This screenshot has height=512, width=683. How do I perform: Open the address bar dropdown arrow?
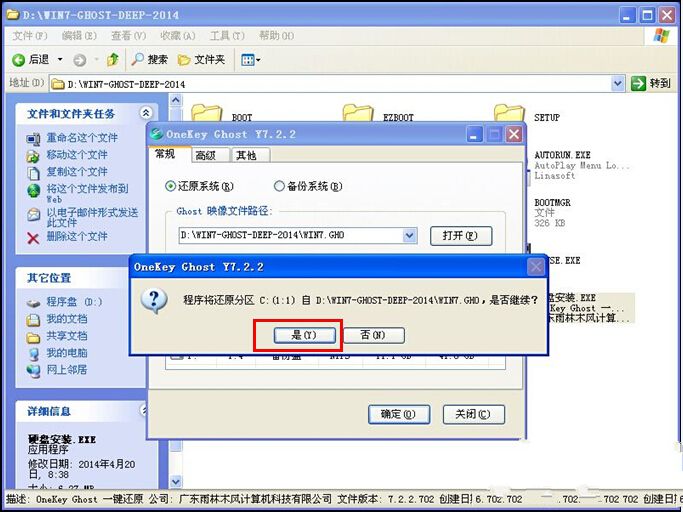(x=618, y=84)
